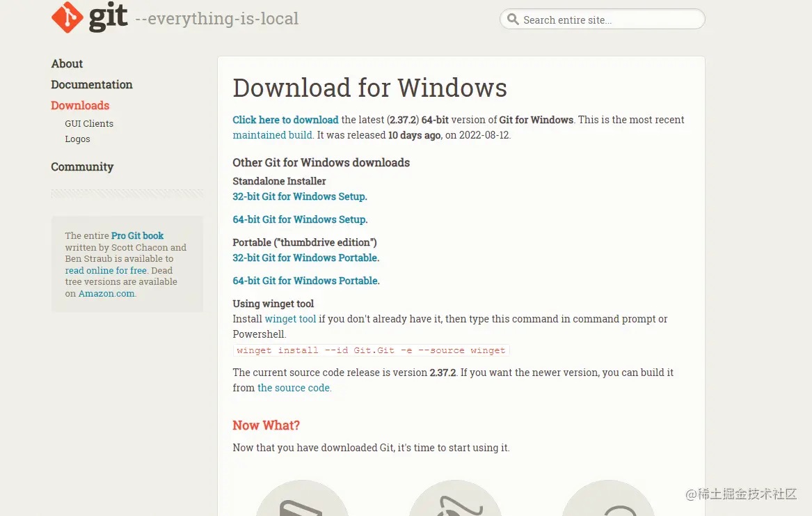The width and height of the screenshot is (812, 516).
Task: Click the --everything-is-local tagline
Action: [x=217, y=19]
